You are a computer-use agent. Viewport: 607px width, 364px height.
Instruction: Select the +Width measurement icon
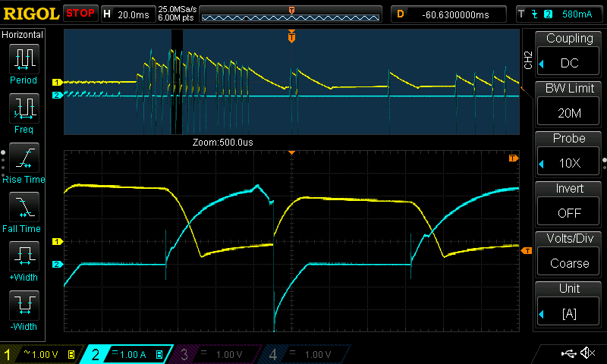tap(23, 260)
